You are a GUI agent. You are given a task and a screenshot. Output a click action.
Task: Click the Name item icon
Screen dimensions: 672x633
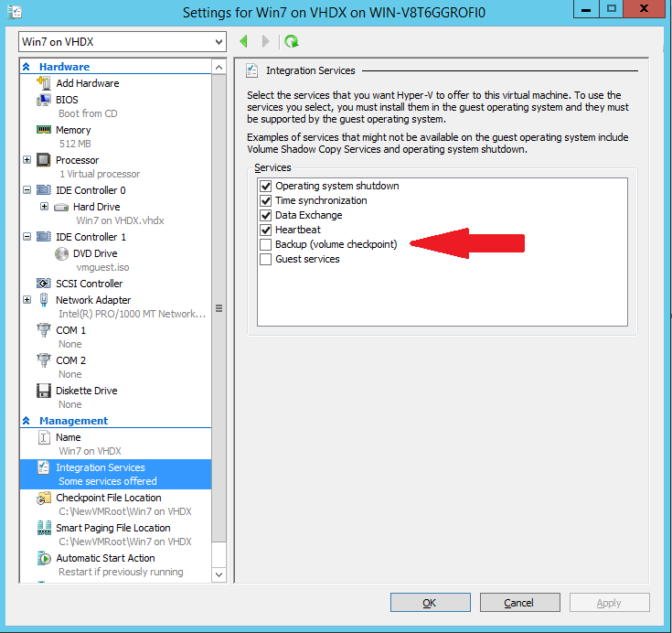coord(44,437)
